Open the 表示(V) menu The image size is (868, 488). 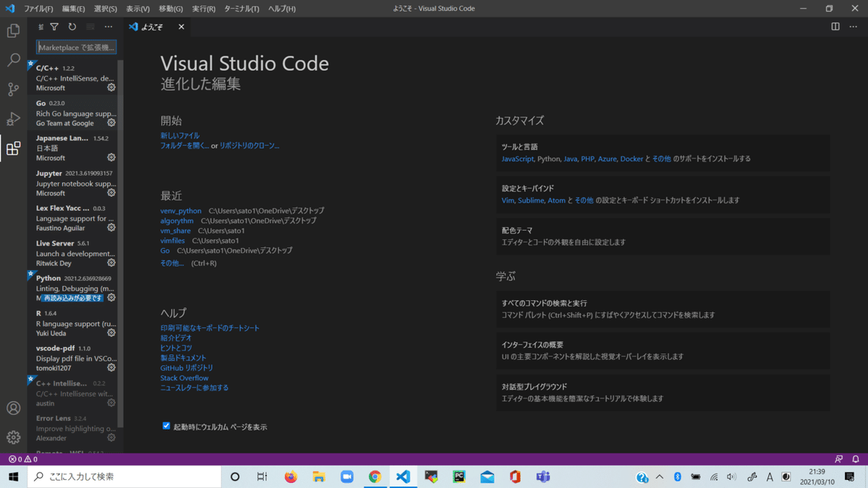tap(137, 9)
